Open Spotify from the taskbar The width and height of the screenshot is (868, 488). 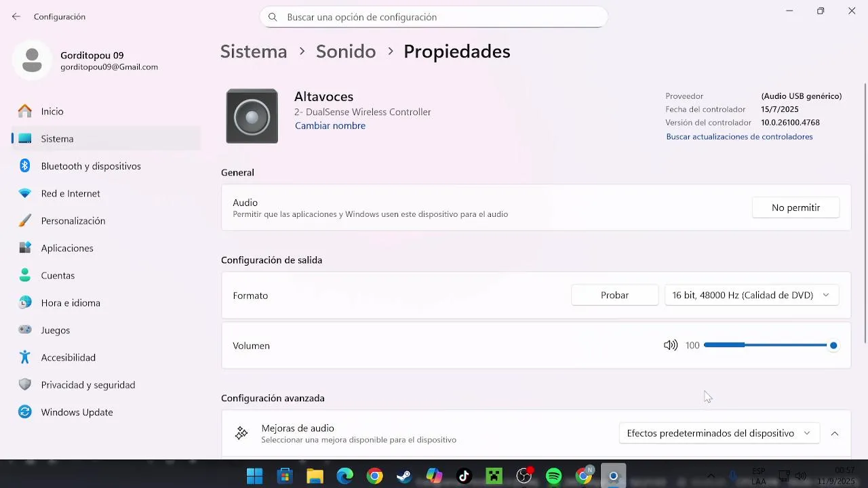tap(554, 476)
